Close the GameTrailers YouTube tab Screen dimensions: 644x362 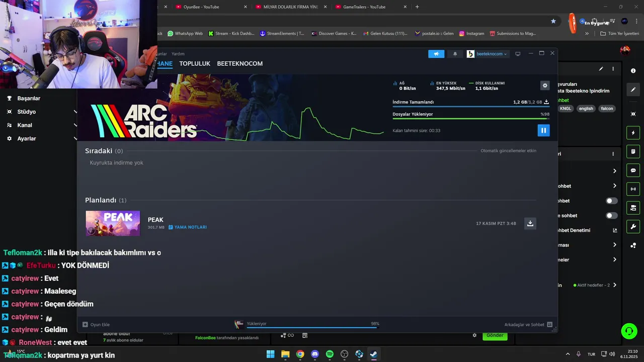pos(406,7)
